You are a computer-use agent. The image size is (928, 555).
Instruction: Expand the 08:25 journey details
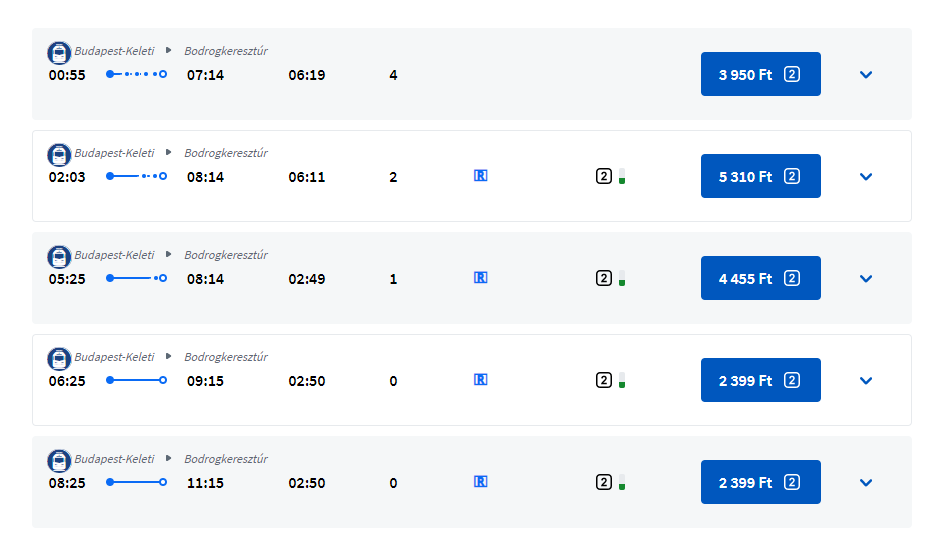pos(866,483)
